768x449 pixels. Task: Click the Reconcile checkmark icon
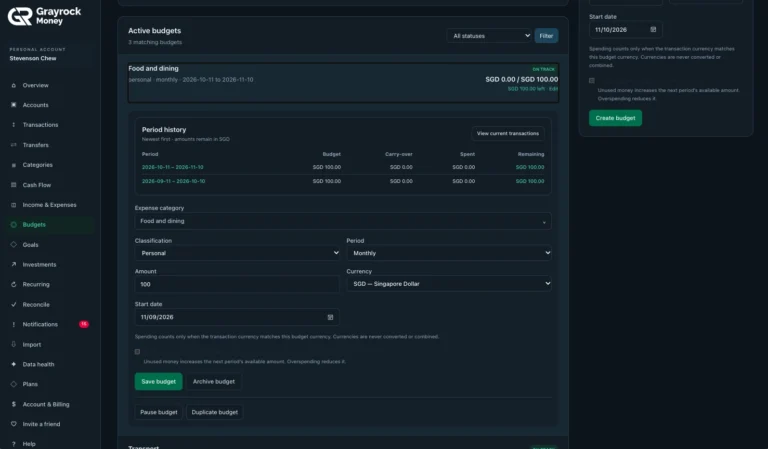pyautogui.click(x=14, y=305)
